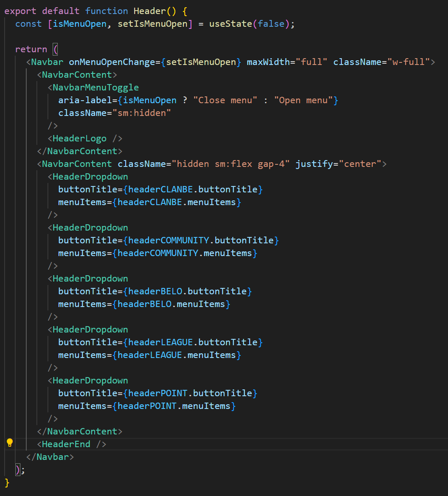The width and height of the screenshot is (448, 496).
Task: Click the "Close menu" string
Action: coord(225,100)
